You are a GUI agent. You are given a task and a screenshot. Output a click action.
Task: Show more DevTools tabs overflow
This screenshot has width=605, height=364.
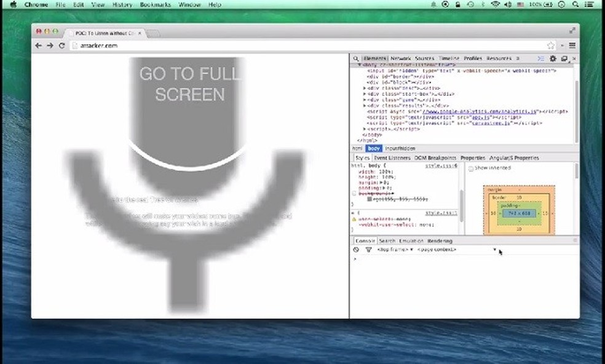[518, 58]
